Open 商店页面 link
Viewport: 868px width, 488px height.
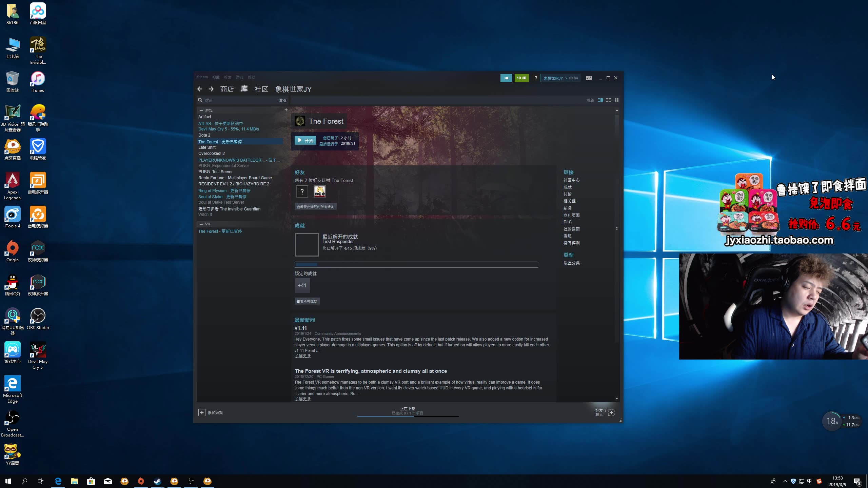click(x=571, y=215)
